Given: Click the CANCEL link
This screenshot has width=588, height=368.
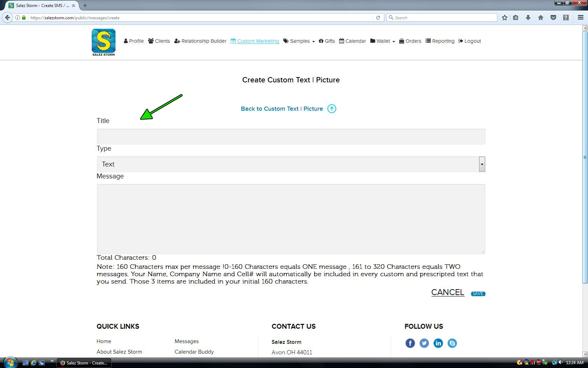Looking at the screenshot, I should [447, 292].
